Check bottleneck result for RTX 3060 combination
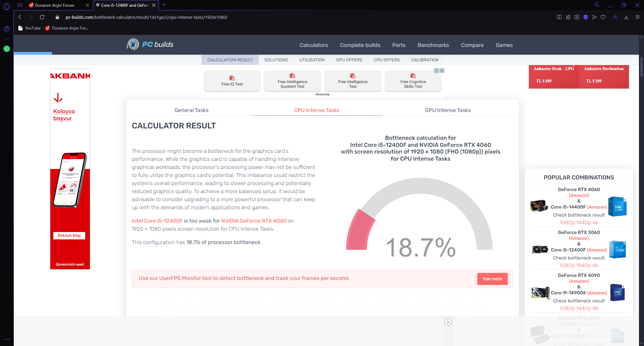 click(579, 258)
